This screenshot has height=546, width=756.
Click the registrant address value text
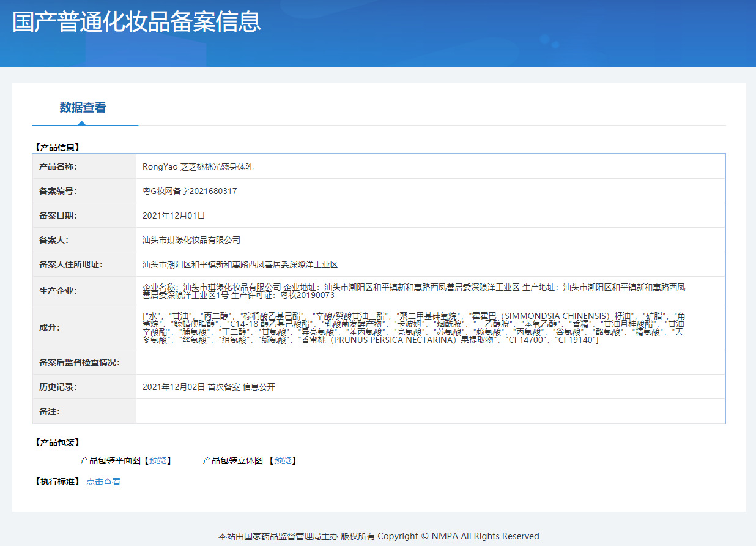pos(240,264)
